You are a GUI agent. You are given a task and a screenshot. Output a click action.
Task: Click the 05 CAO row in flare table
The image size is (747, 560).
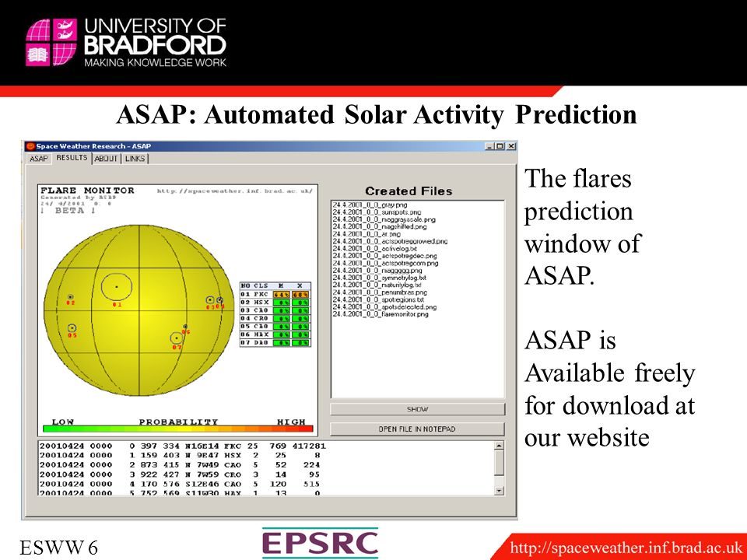275,327
